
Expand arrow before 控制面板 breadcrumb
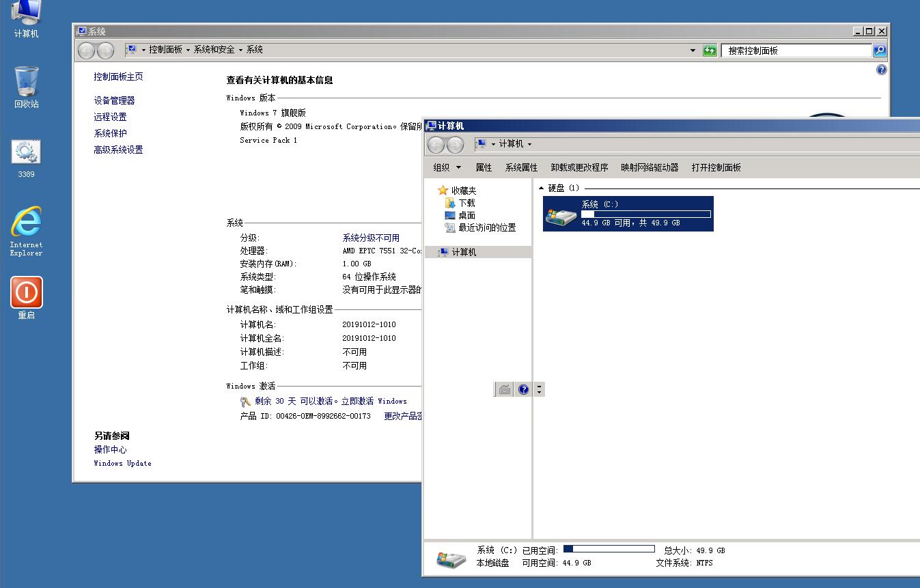click(143, 50)
